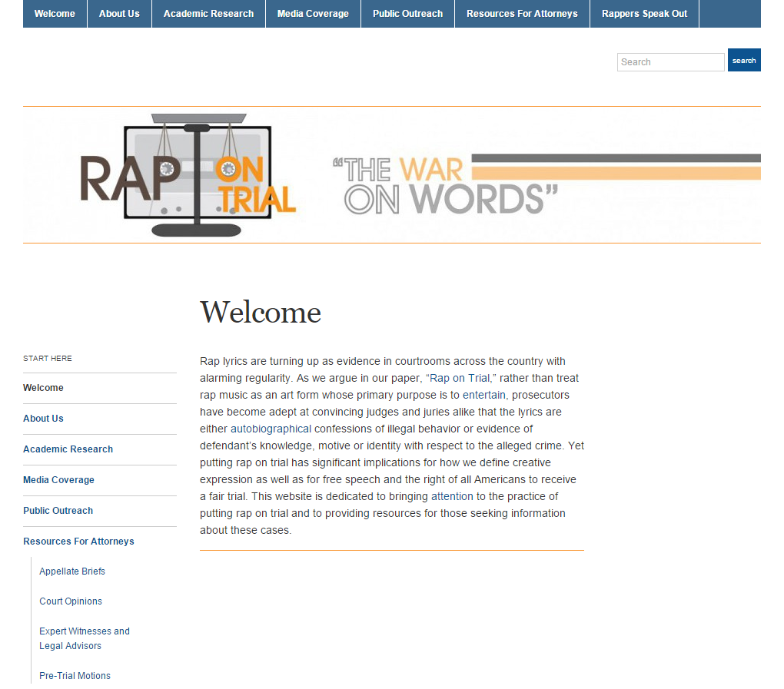Open About Us in top navigation bar
Screen dimensions: 784x689
coord(119,14)
